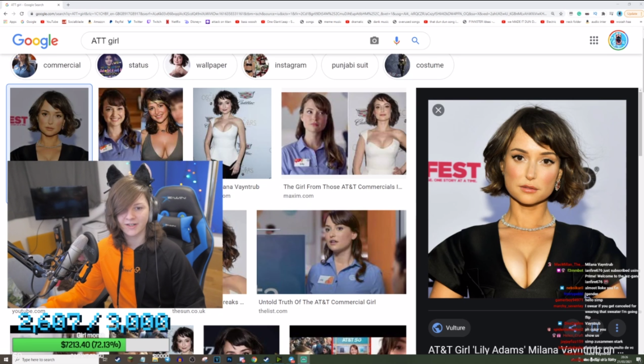Click the Google logo
The image size is (644, 364).
coord(35,40)
